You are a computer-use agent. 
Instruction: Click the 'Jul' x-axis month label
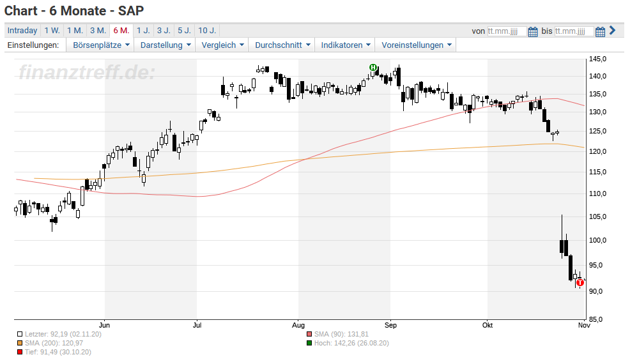tap(197, 325)
